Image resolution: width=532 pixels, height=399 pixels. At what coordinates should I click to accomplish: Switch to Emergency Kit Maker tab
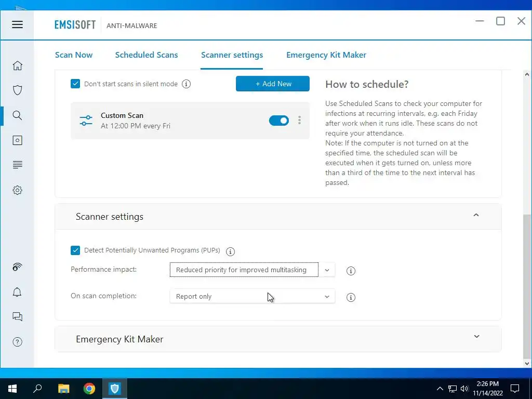click(x=326, y=55)
